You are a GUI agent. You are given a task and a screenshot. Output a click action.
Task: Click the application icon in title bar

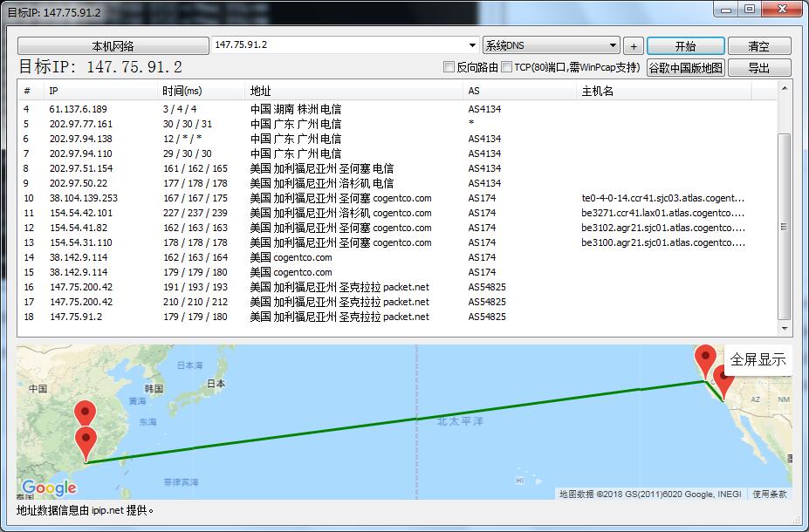click(7, 9)
